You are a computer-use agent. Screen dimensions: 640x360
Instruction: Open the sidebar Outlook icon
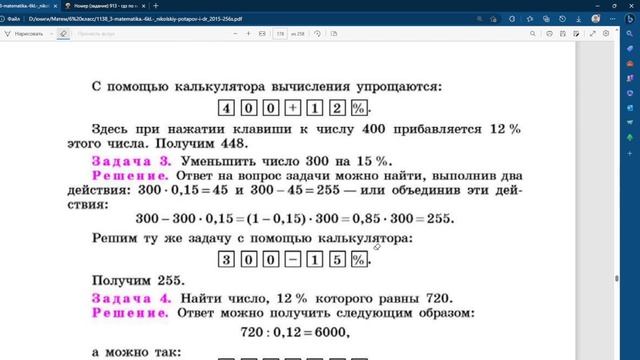[630, 108]
